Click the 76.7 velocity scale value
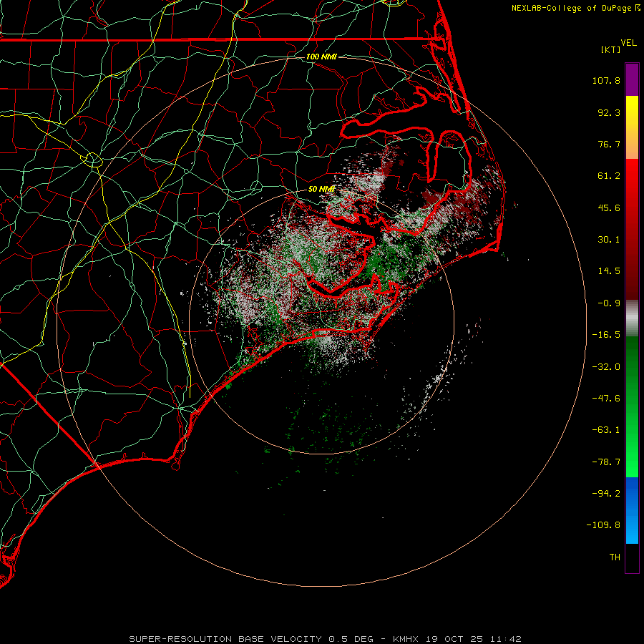The image size is (644, 644). tap(609, 144)
